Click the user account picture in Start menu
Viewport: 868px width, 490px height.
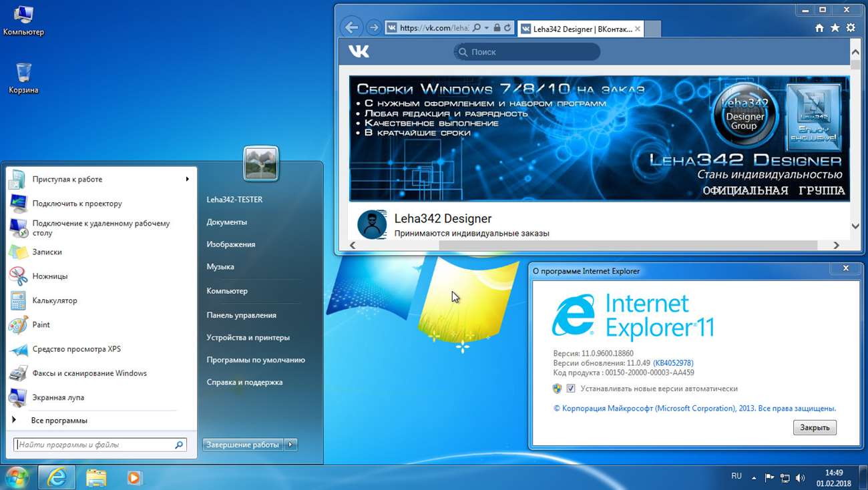(x=260, y=163)
